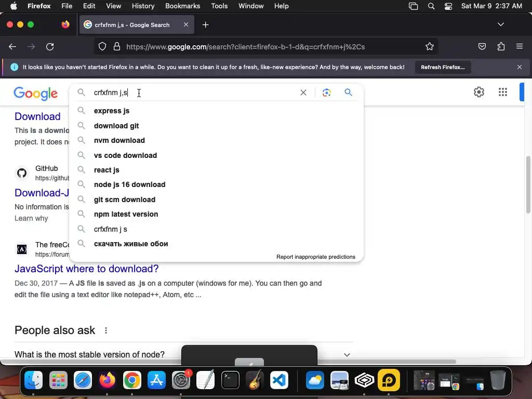
Task: Click the Refresh Firefox… button
Action: [x=443, y=67]
